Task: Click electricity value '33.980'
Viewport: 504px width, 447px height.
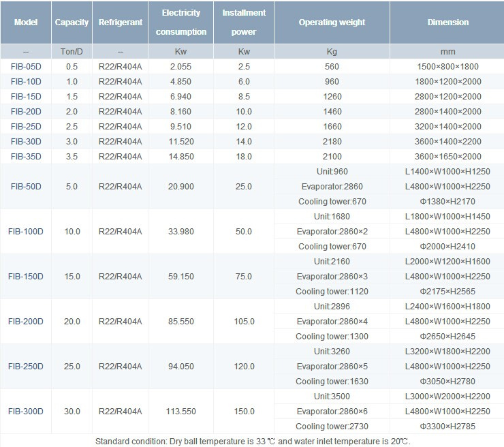Action: coord(181,232)
